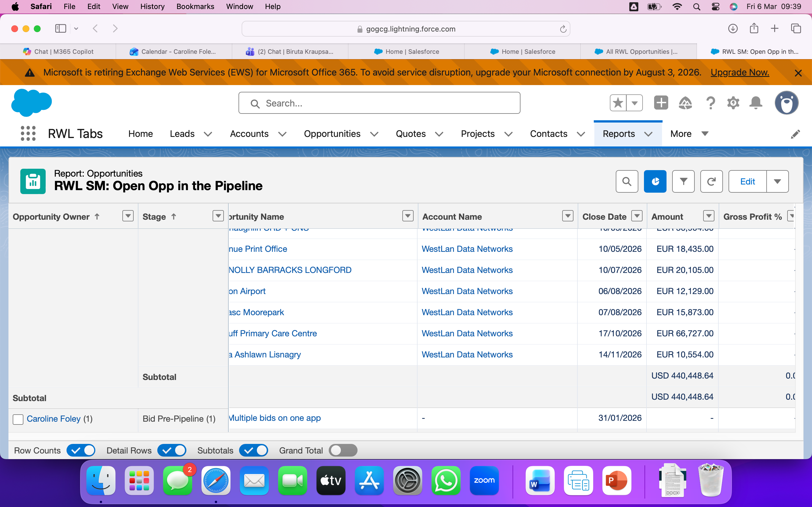Viewport: 812px width, 507px height.
Task: Switch to All RWL Opportunities browser tab
Action: click(x=638, y=52)
